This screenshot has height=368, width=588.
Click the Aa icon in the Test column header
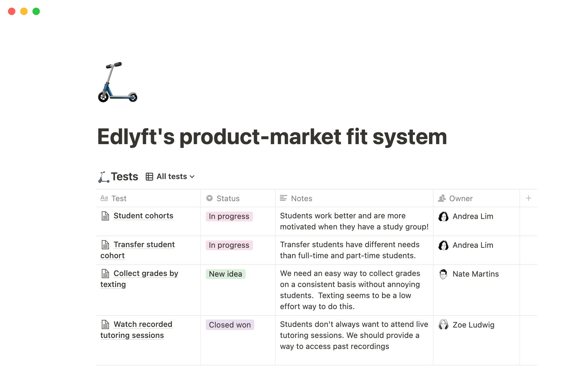(x=104, y=198)
